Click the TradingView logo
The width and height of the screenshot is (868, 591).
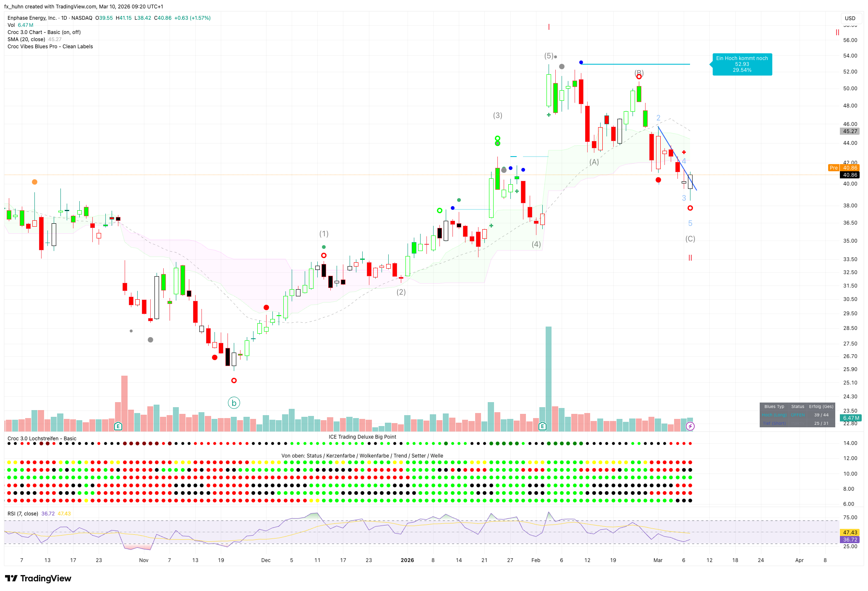38,578
